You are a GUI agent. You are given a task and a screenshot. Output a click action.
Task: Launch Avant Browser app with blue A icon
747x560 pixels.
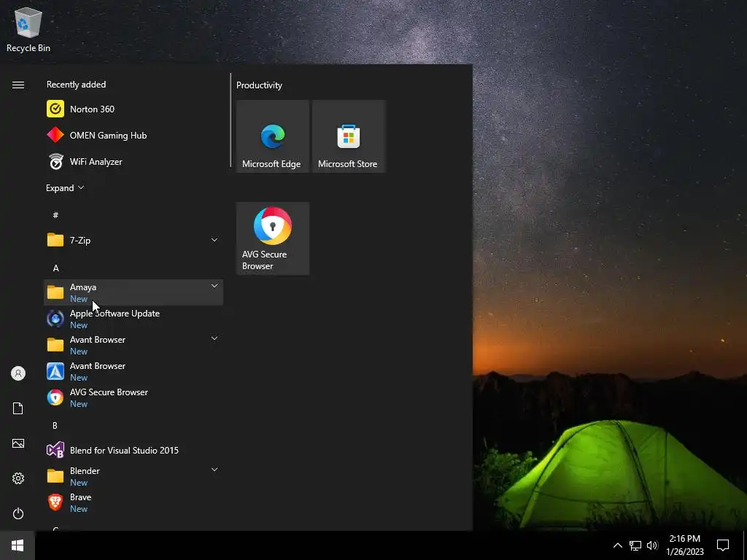[133, 371]
